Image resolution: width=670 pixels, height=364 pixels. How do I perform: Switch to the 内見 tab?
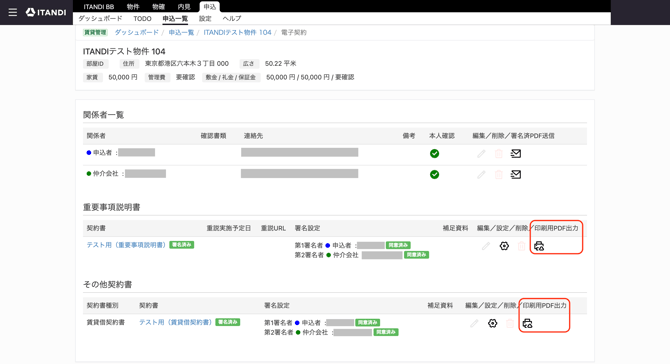pyautogui.click(x=184, y=7)
